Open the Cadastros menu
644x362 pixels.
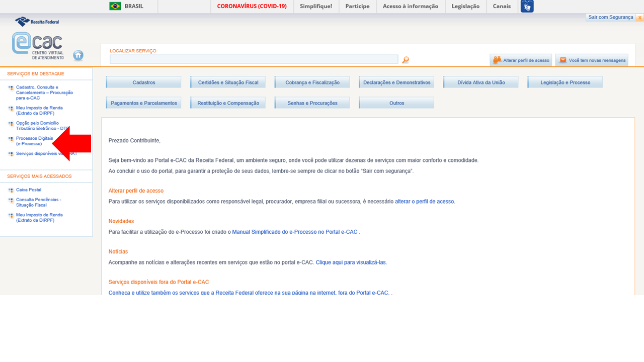[144, 82]
